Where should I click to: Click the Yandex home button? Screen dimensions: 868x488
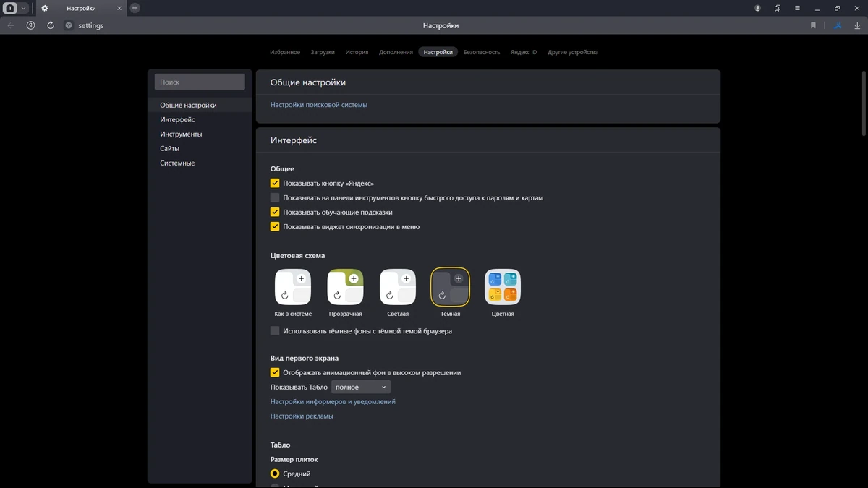pos(30,25)
